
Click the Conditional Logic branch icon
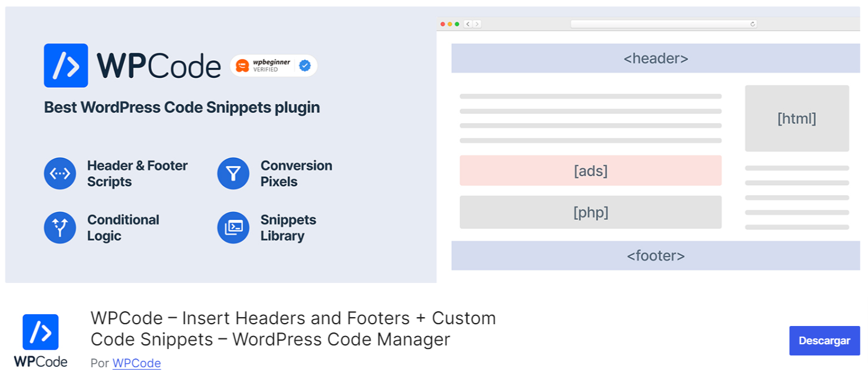tap(60, 228)
